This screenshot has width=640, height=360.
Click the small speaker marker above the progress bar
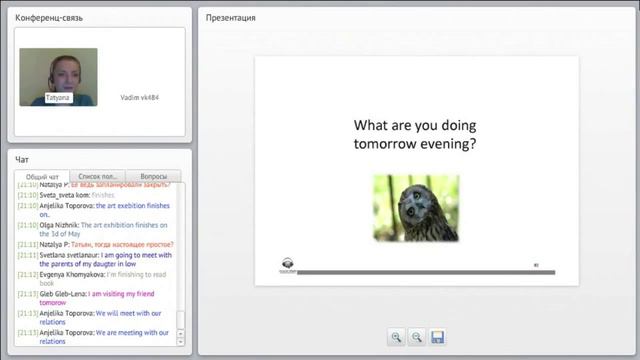(536, 265)
